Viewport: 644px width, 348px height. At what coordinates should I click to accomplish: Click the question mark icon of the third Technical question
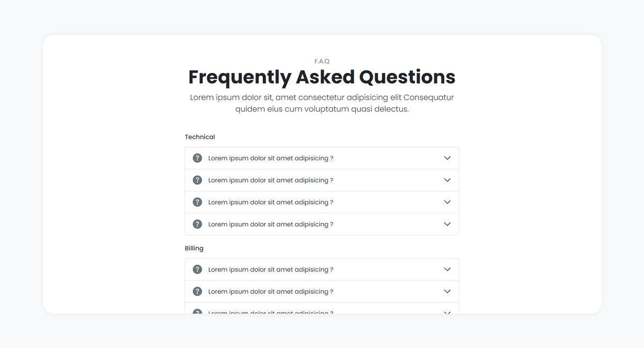point(197,202)
